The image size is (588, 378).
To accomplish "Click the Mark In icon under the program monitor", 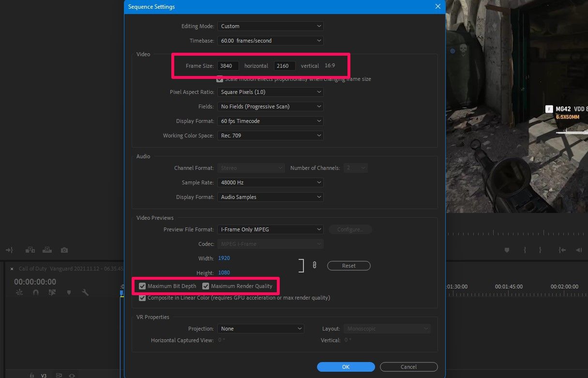I will tap(525, 250).
